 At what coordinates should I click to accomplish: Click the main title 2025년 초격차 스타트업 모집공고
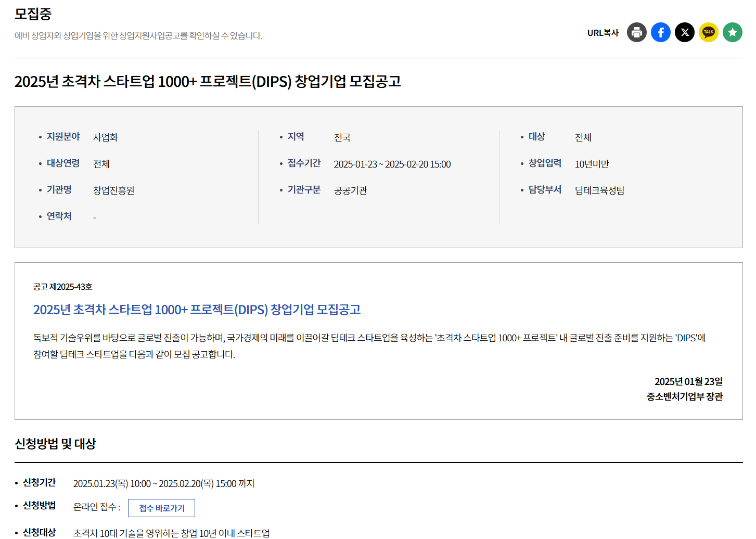pyautogui.click(x=208, y=82)
